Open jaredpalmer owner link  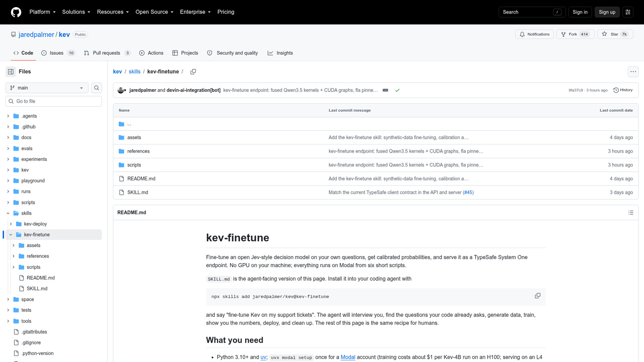[36, 34]
